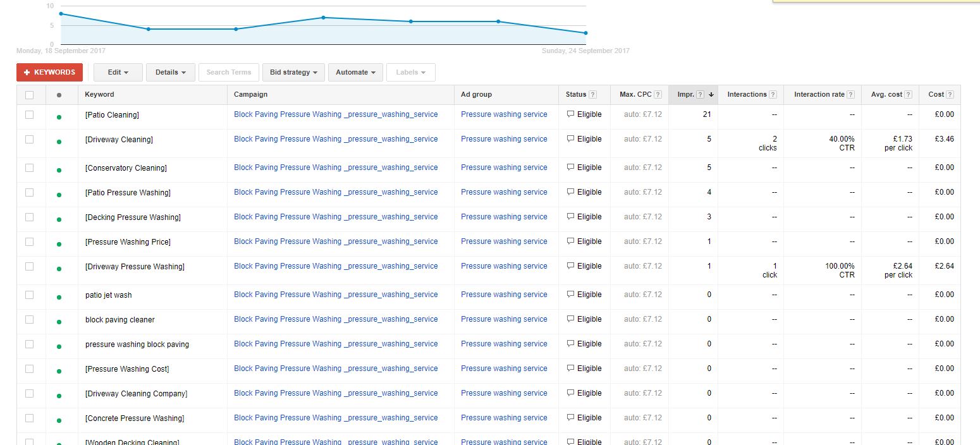Toggle the select-all checkbox in table header
The image size is (980, 445).
(x=29, y=95)
